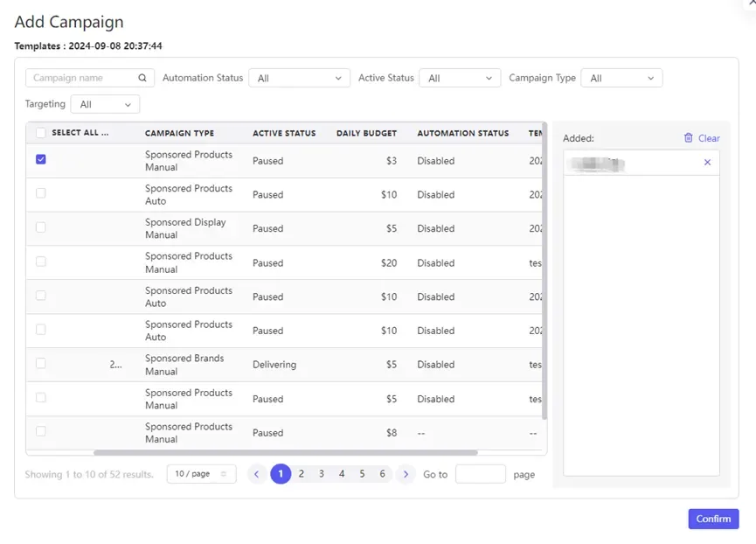756x544 pixels.
Task: Click the truncated '2...' campaign name cell
Action: click(115, 365)
